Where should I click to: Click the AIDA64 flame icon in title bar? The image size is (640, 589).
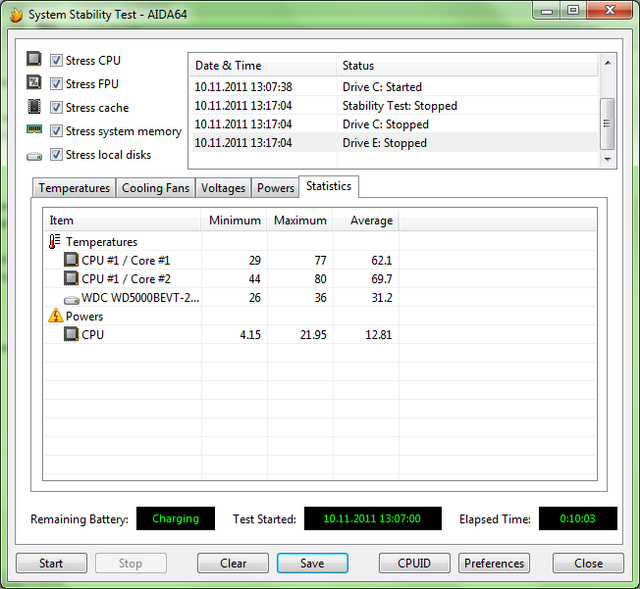click(14, 14)
